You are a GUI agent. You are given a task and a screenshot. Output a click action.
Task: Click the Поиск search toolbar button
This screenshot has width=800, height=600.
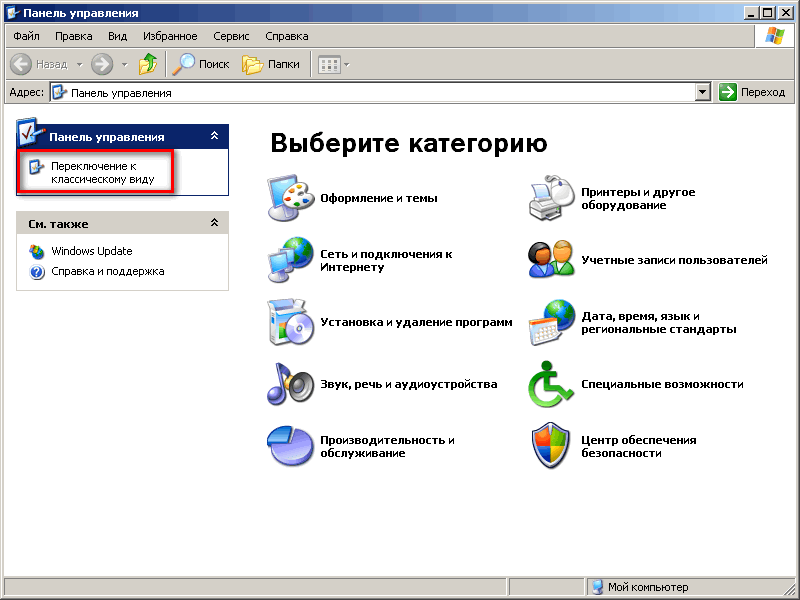pyautogui.click(x=201, y=64)
